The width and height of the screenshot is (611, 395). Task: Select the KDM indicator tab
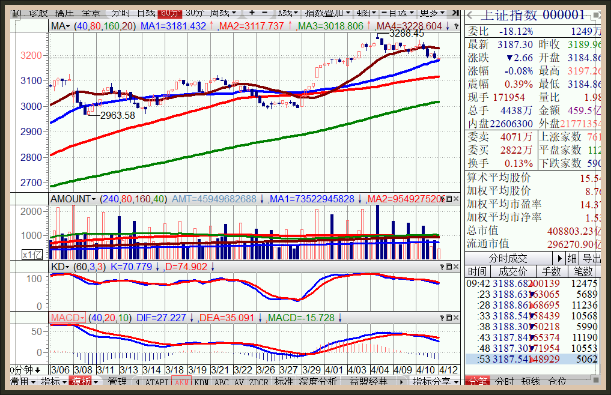click(201, 382)
